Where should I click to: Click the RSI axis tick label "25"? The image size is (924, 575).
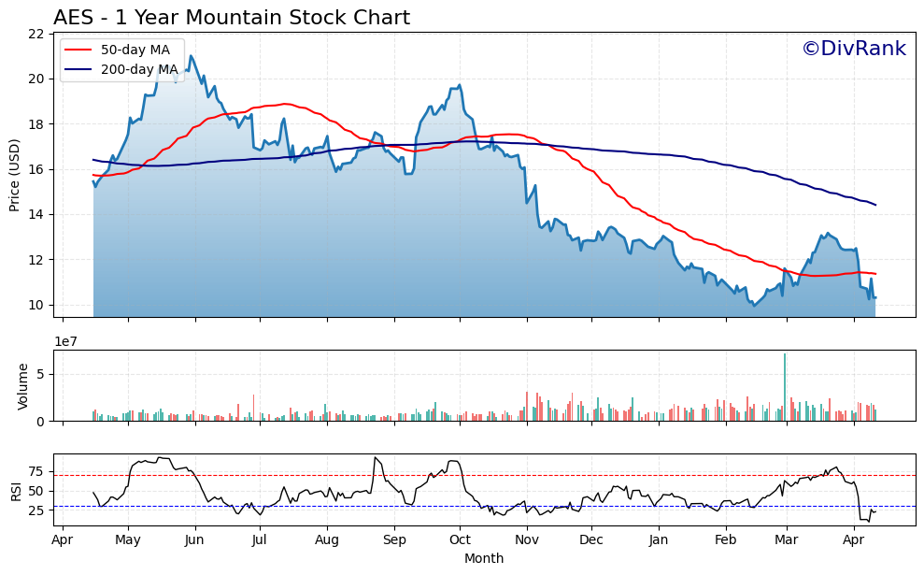point(36,510)
